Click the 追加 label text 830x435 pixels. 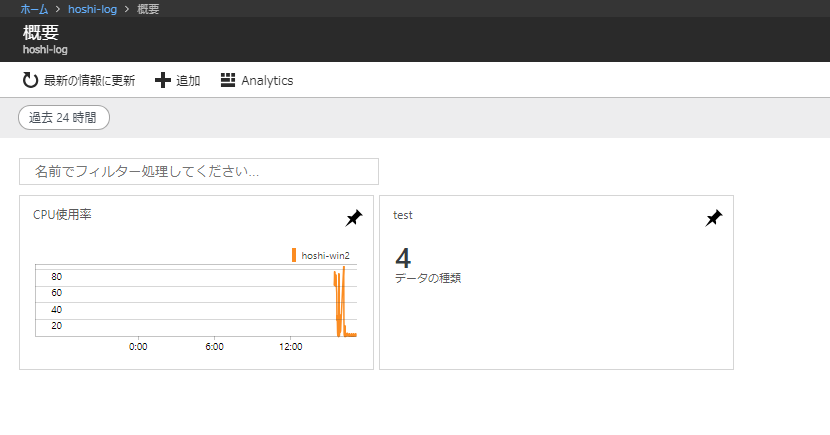pos(188,80)
